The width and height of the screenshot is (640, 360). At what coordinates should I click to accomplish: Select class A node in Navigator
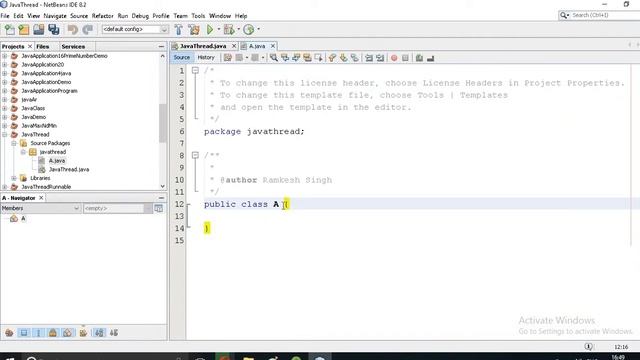[23, 219]
